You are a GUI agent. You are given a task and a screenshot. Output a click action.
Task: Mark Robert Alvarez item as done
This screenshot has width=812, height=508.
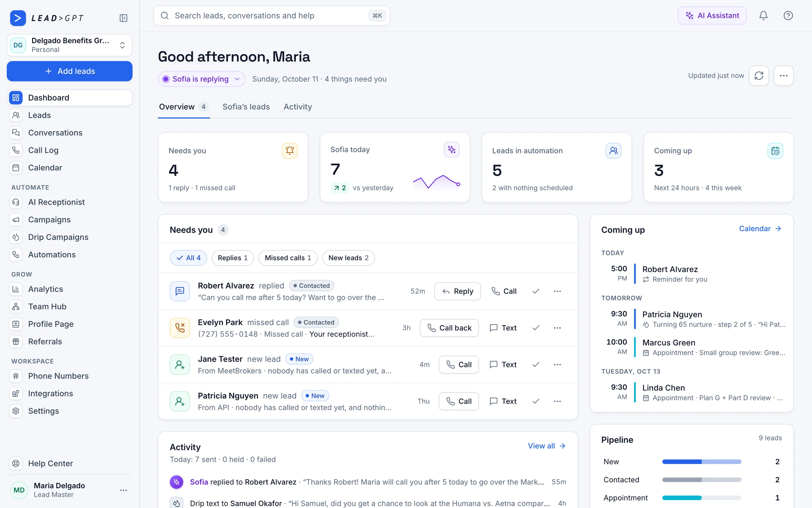pos(536,291)
